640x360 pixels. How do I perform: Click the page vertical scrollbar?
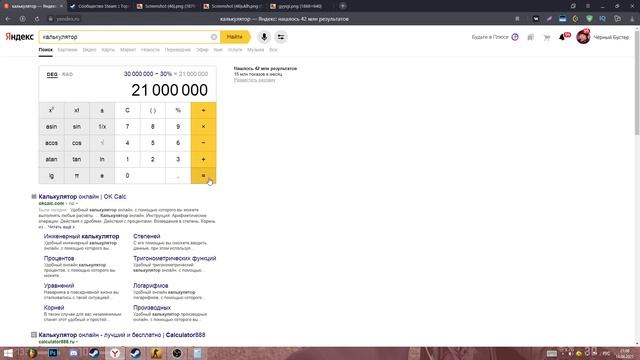pos(637,82)
